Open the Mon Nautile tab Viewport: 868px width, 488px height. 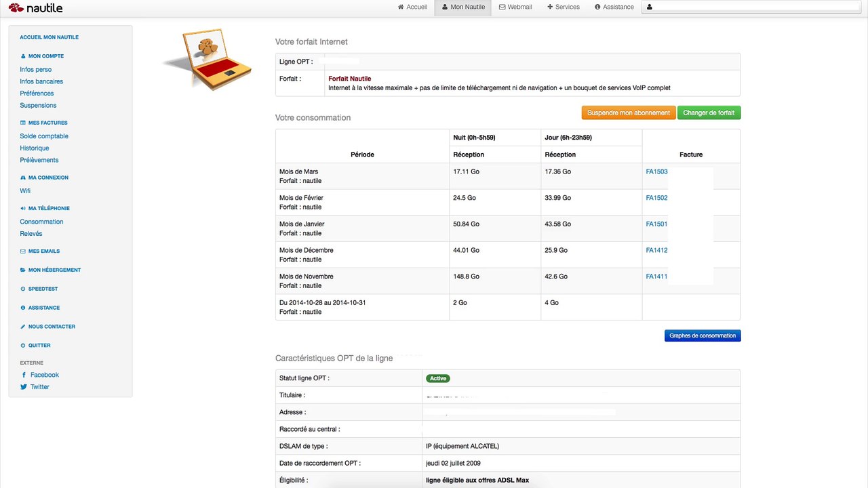[x=463, y=7]
